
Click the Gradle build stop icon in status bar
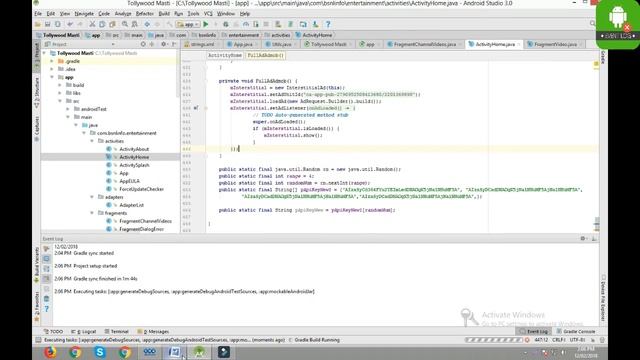pos(527,340)
